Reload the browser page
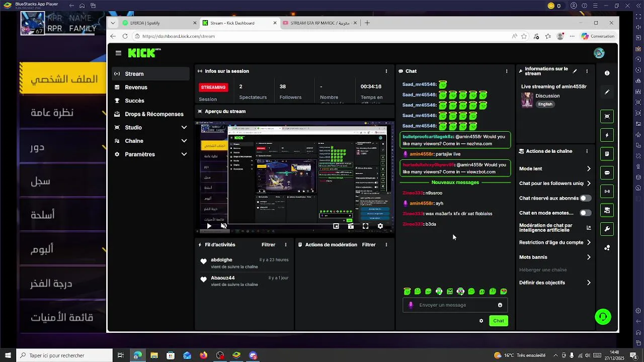The height and width of the screenshot is (362, 644). click(125, 36)
